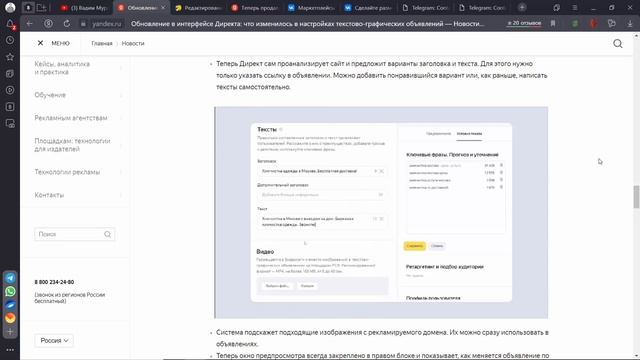Open bookmarks star icon in sidebar
Image resolution: width=640 pixels, height=360 pixels.
point(10,57)
